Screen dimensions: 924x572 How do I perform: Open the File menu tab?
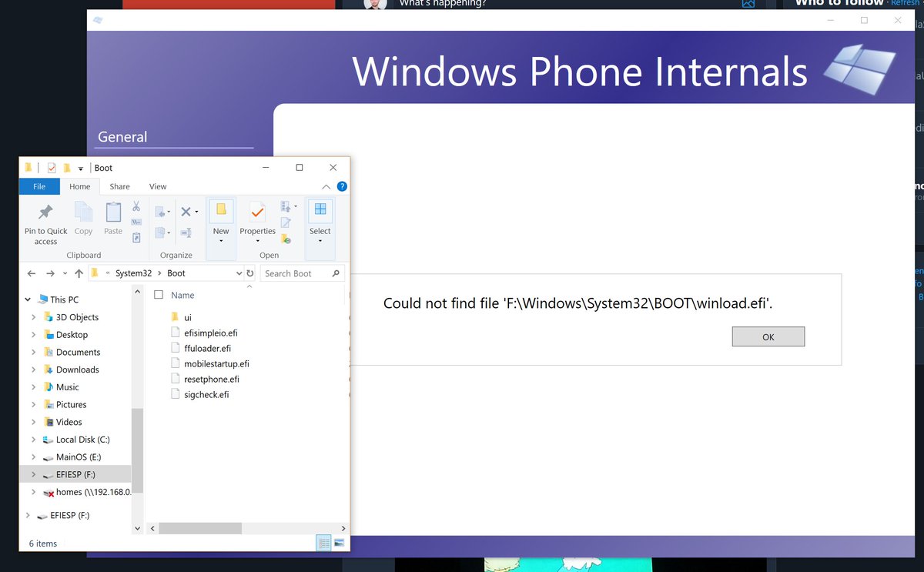pos(39,186)
